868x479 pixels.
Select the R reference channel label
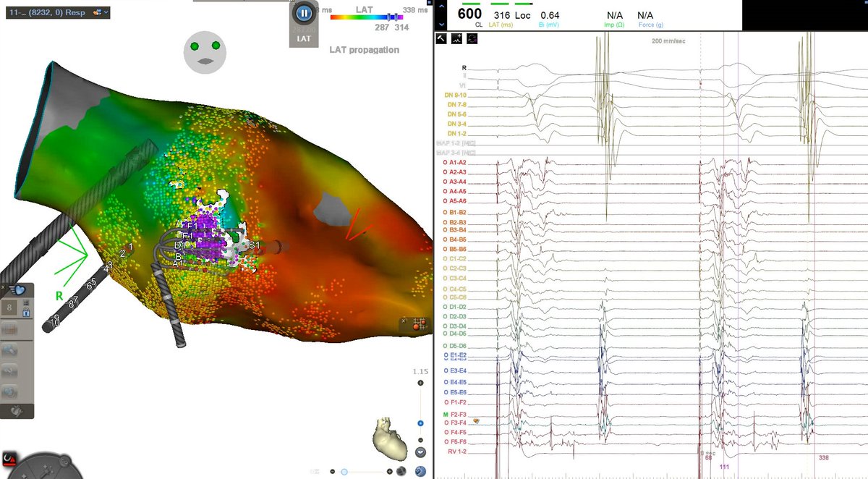464,67
